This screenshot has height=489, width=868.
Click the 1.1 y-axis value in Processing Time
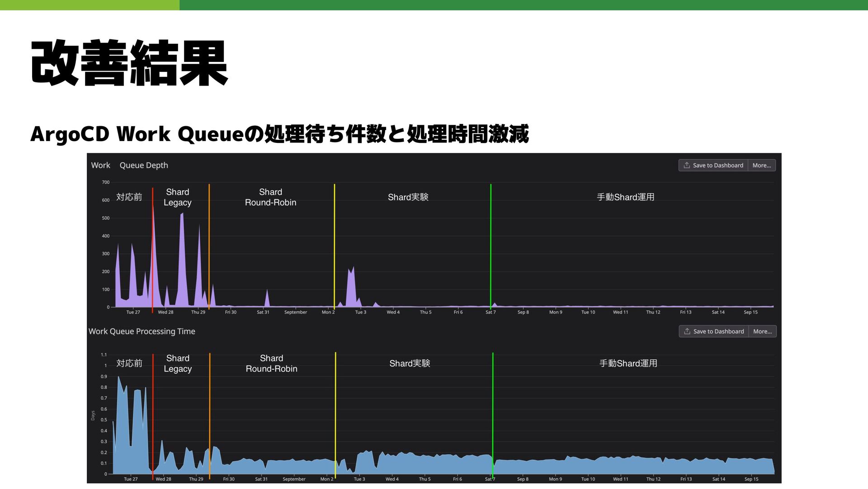click(104, 355)
